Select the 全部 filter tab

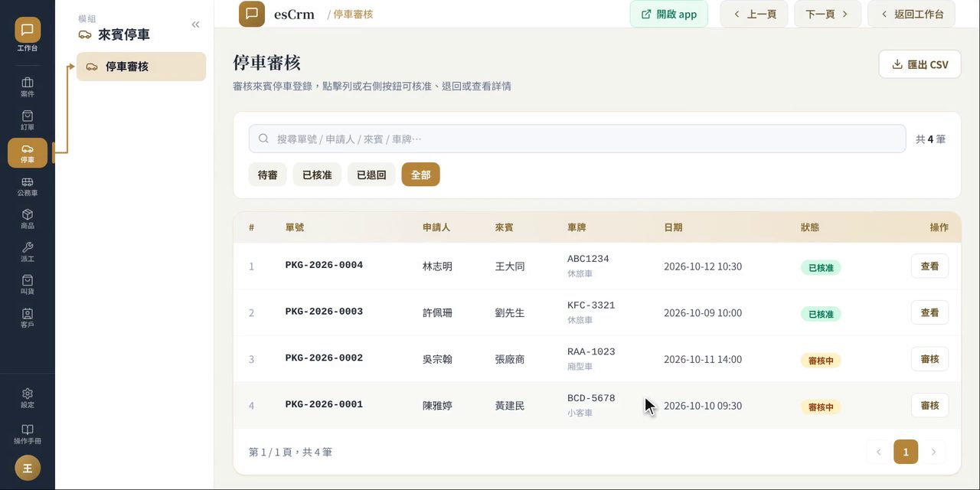pos(421,175)
